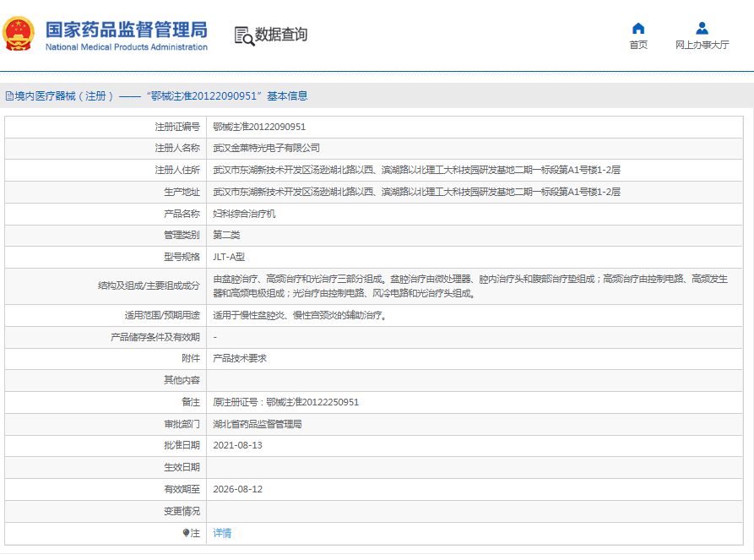Screen dimensions: 754x560
Task: Click approving department 湖北省药品监督管理局
Action: (x=258, y=424)
